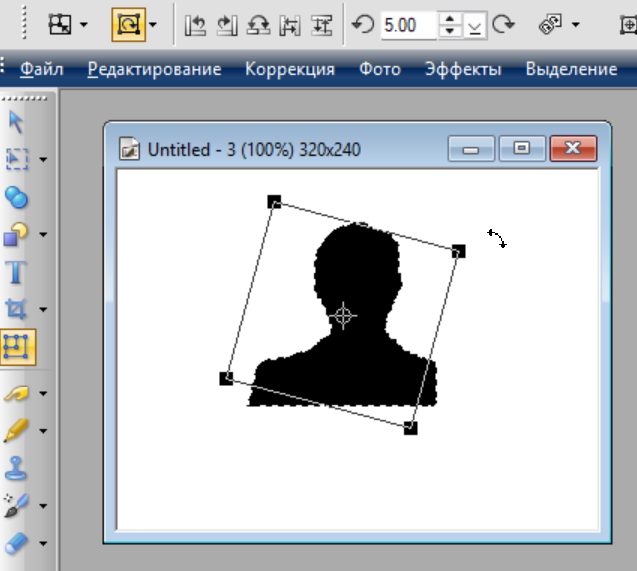
Task: Open dropdown arrow right of clockwise rotate
Action: 576,25
